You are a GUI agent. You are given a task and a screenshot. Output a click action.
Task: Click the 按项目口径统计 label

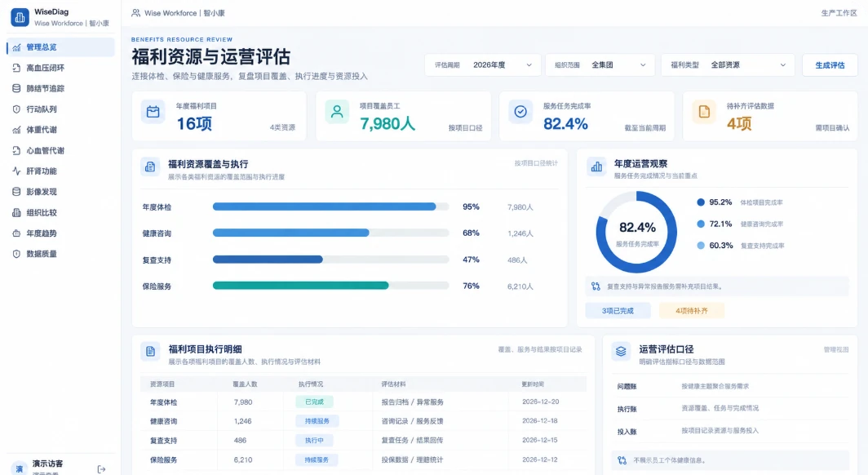click(x=536, y=163)
